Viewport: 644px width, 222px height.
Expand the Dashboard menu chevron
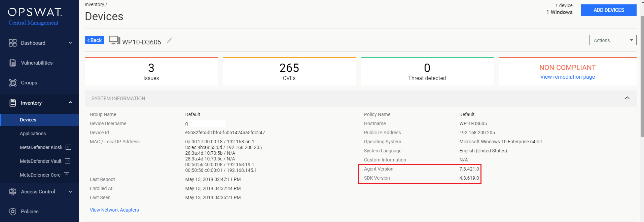70,43
